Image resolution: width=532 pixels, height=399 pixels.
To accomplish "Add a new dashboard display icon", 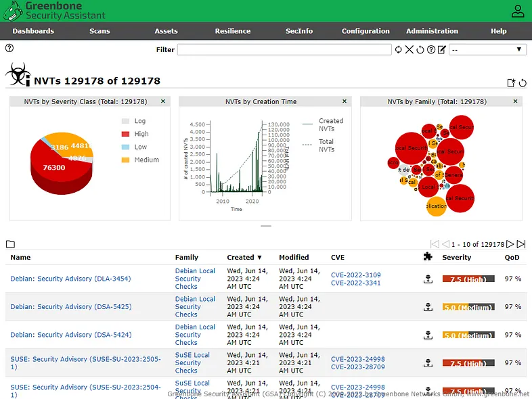I will pos(511,83).
